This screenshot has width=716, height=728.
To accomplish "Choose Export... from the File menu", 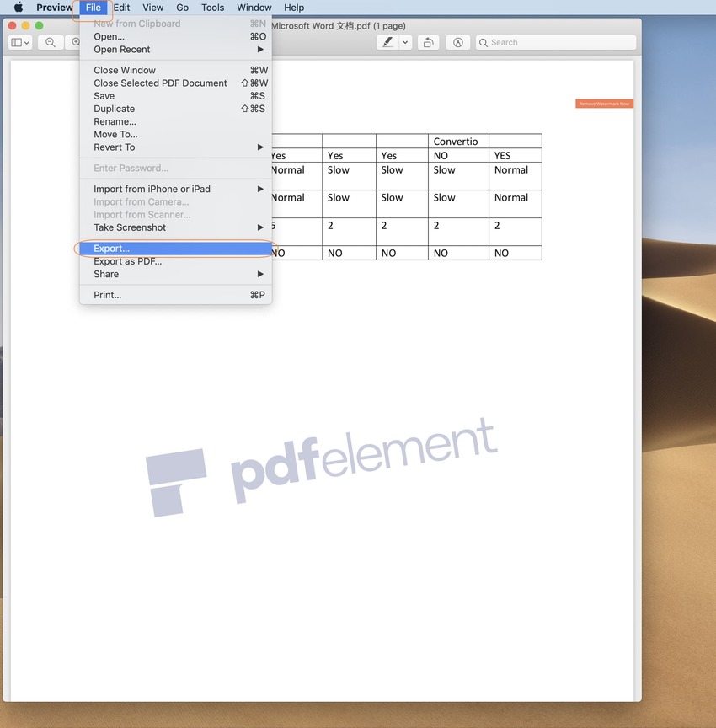I will tap(175, 249).
